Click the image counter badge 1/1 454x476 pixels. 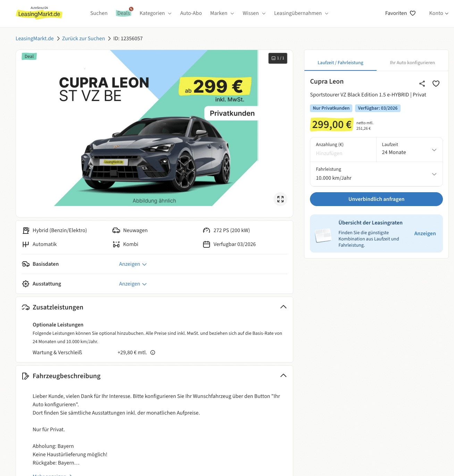(278, 58)
